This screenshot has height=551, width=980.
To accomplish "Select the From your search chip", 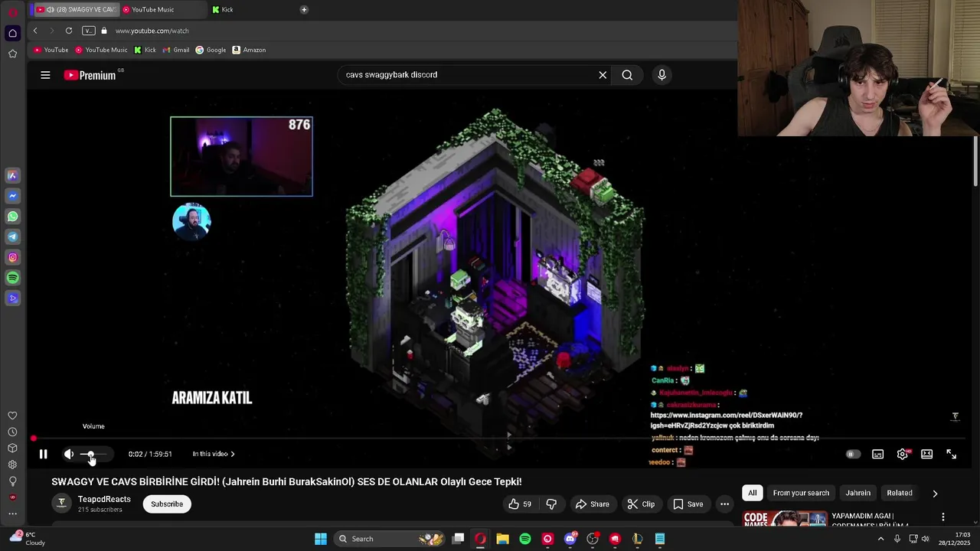I will tap(801, 493).
